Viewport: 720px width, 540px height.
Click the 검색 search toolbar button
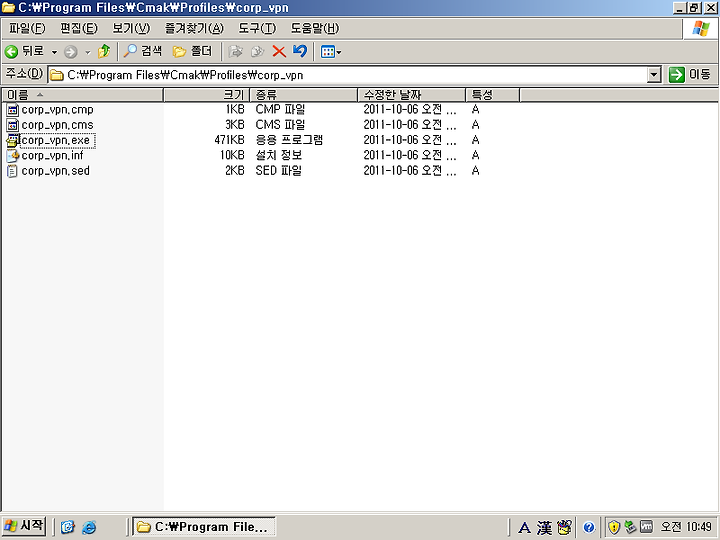click(143, 51)
